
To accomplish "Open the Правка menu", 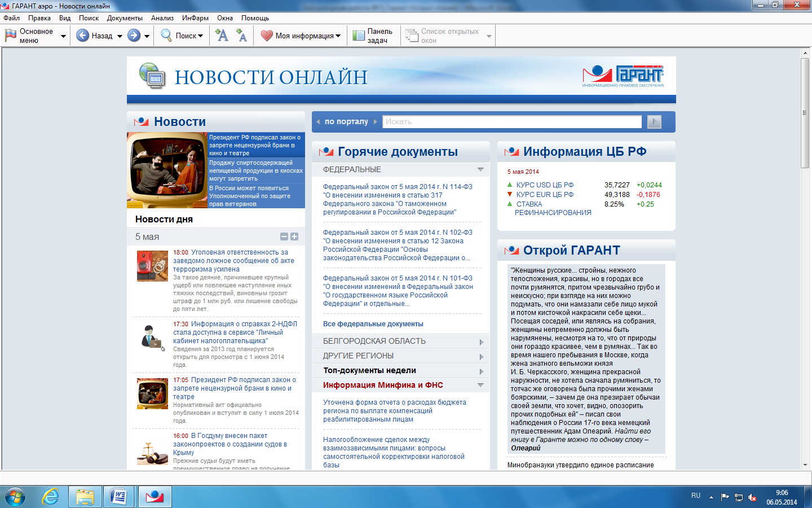I will pos(39,18).
